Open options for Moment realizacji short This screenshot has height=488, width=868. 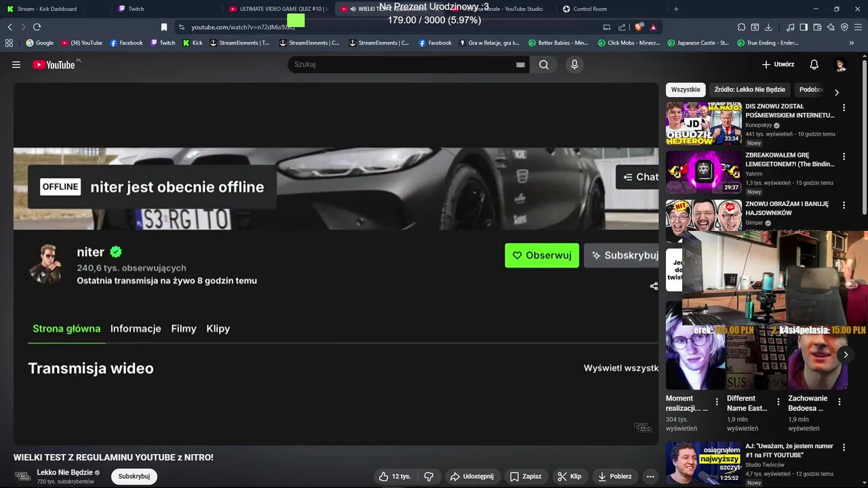[717, 402]
